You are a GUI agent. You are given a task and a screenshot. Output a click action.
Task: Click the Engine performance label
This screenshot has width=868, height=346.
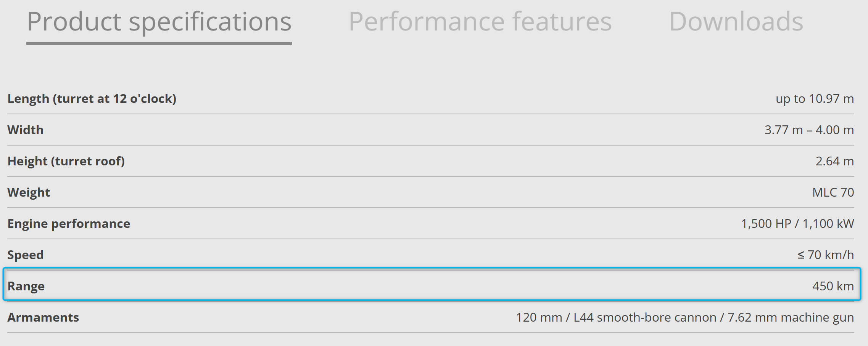pyautogui.click(x=69, y=224)
